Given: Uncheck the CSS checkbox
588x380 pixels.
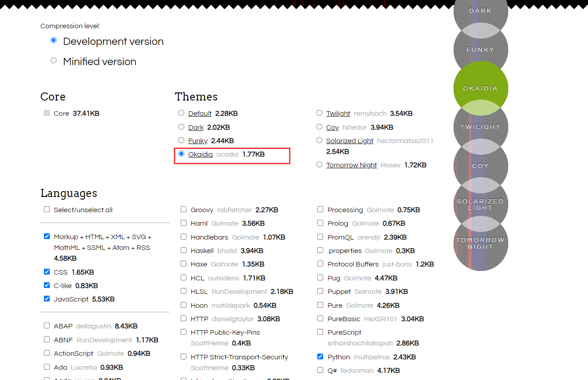Looking at the screenshot, I should click(47, 271).
